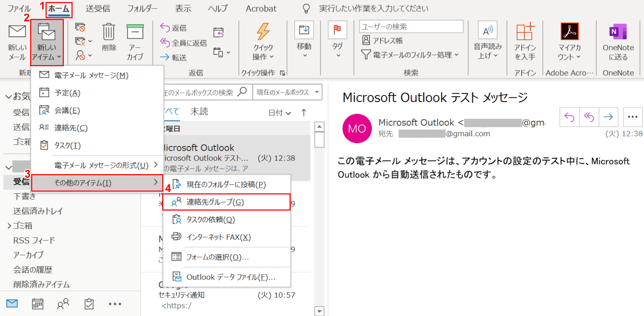
Task: Switch to Mail view icon in navigation bar
Action: pos(12,303)
